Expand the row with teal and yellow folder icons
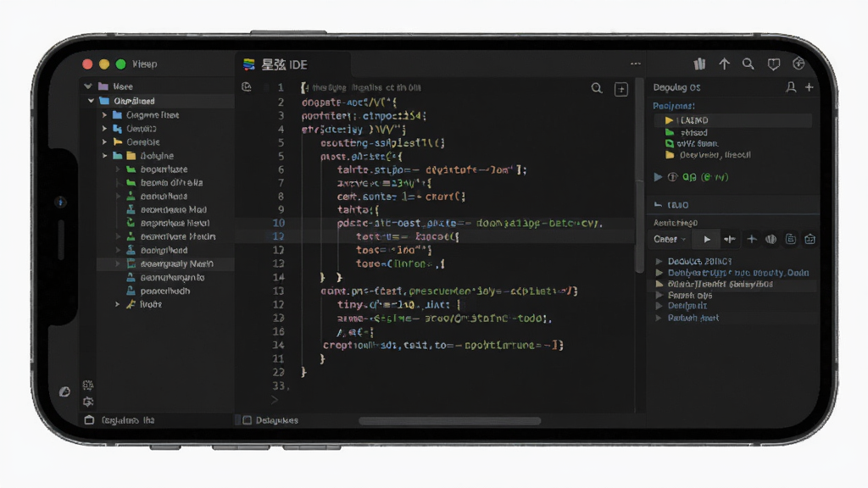 click(x=104, y=156)
